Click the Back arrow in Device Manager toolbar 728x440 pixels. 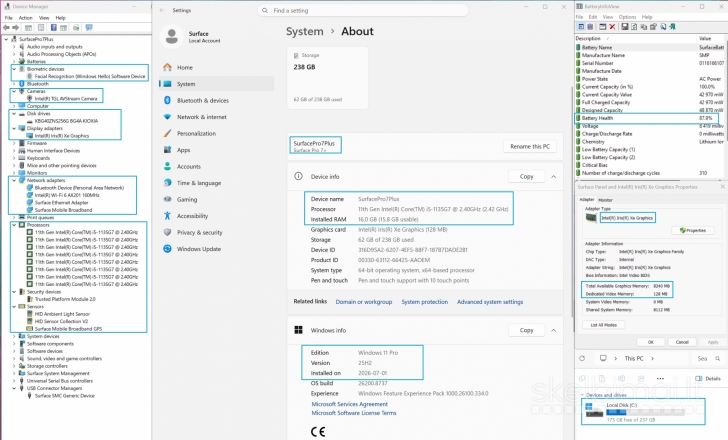tap(6, 27)
